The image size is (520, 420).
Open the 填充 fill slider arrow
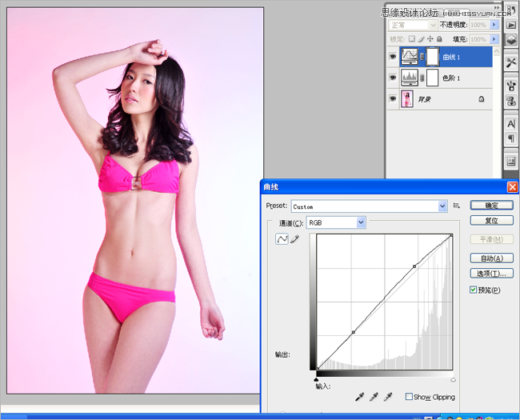[494, 39]
